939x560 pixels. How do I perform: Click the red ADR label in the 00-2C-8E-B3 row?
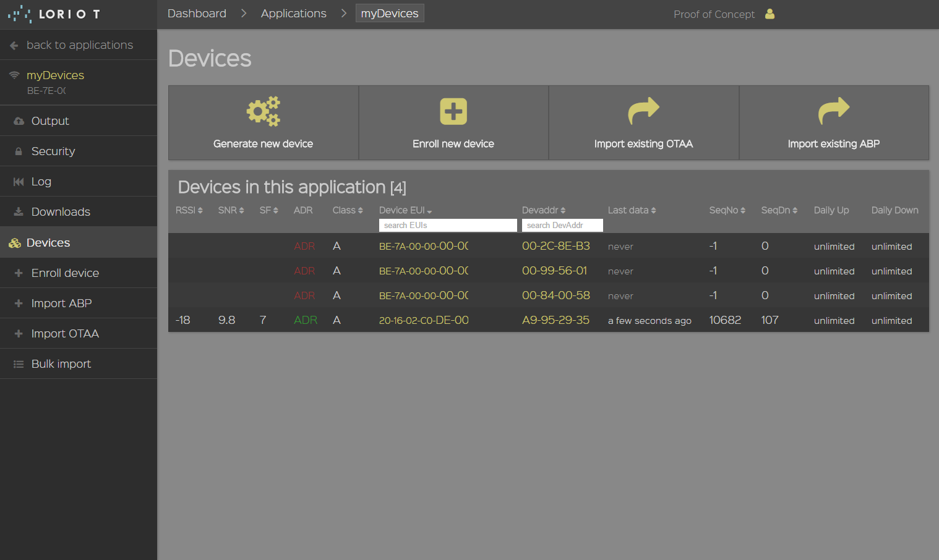[x=304, y=246]
